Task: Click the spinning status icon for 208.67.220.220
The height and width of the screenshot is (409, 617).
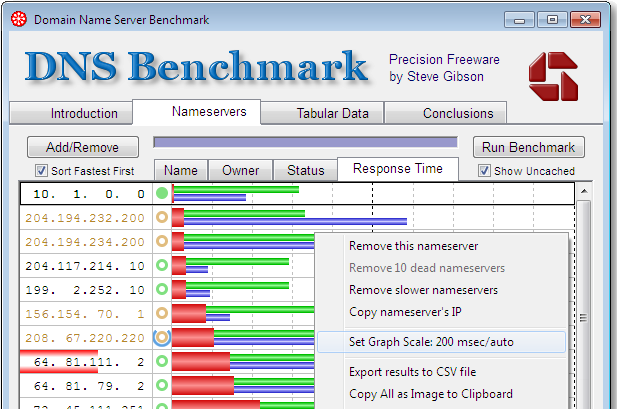Action: 162,337
